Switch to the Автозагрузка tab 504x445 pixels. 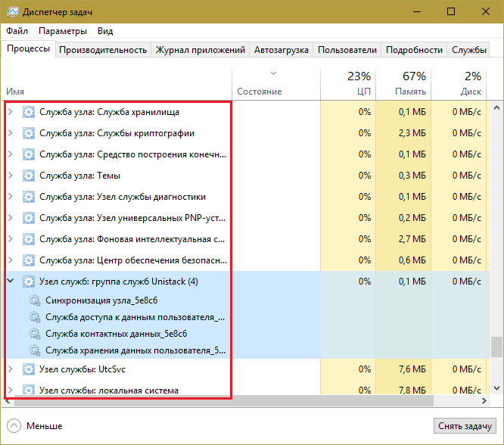(x=282, y=50)
